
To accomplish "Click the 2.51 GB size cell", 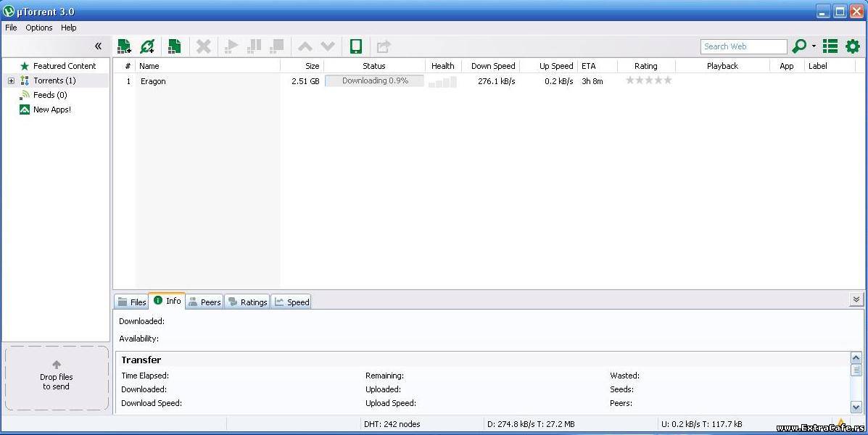I will pos(305,80).
